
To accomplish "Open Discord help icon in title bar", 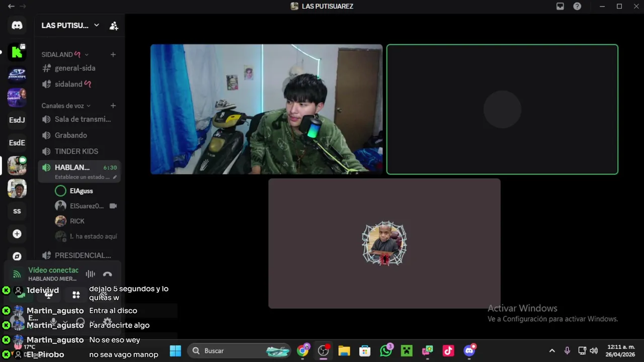I will [x=577, y=6].
